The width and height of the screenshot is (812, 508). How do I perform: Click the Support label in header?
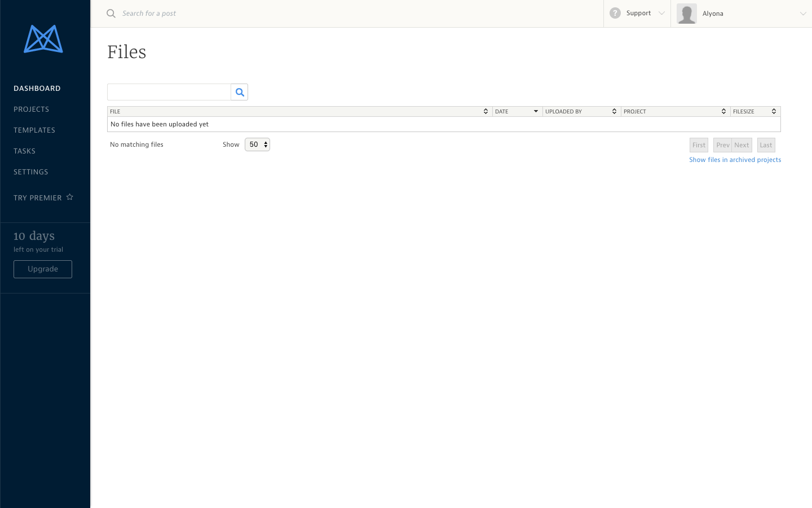639,13
